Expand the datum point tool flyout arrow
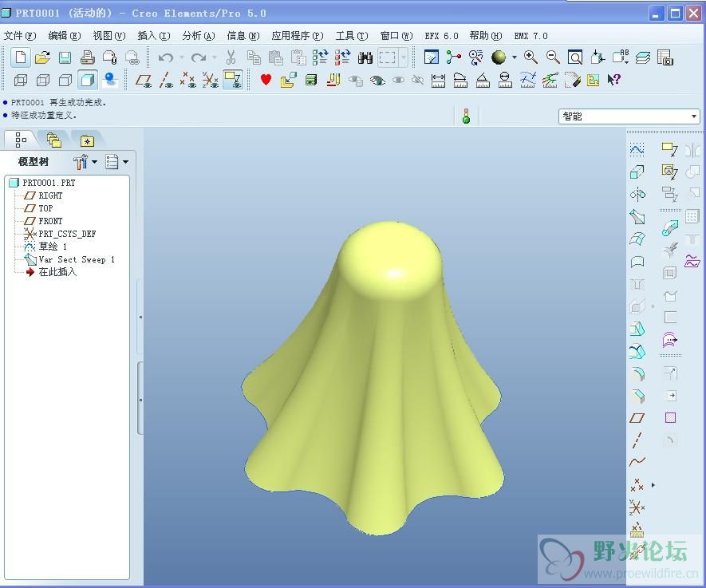 [653, 485]
